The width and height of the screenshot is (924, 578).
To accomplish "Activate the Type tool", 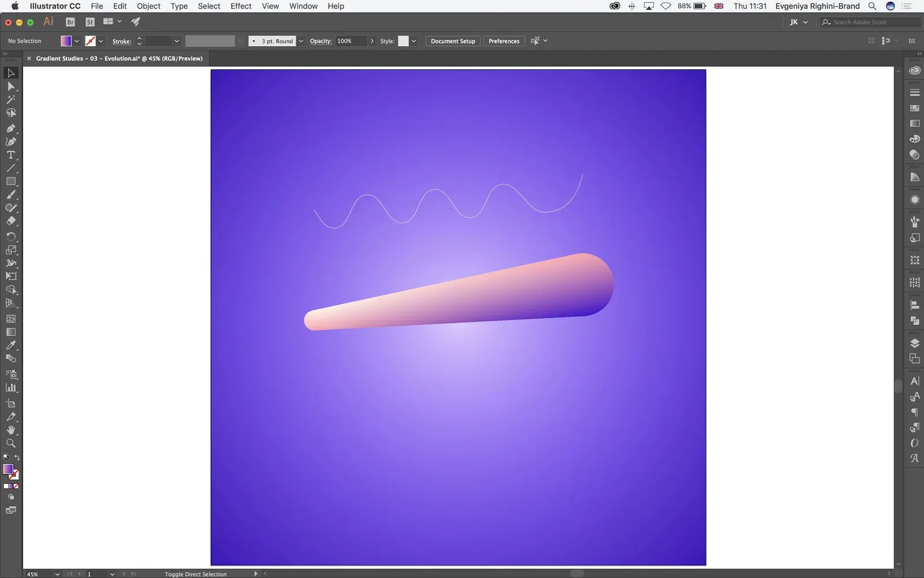I will click(11, 155).
